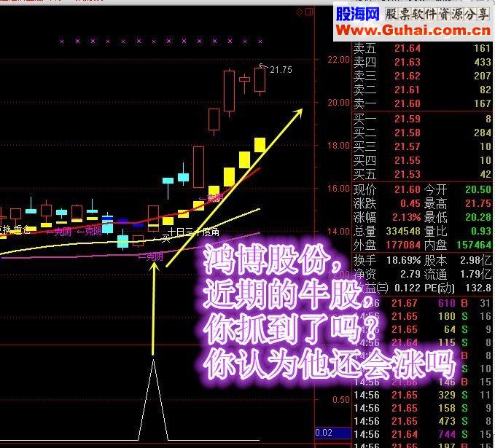Select the trade row with volume 610 B
The image size is (495, 448).
tap(423, 303)
